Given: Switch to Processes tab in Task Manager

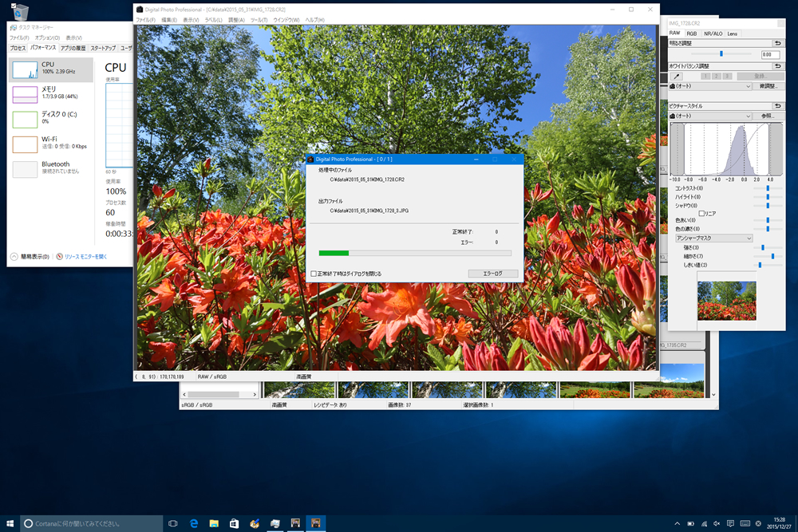Looking at the screenshot, I should pyautogui.click(x=18, y=49).
